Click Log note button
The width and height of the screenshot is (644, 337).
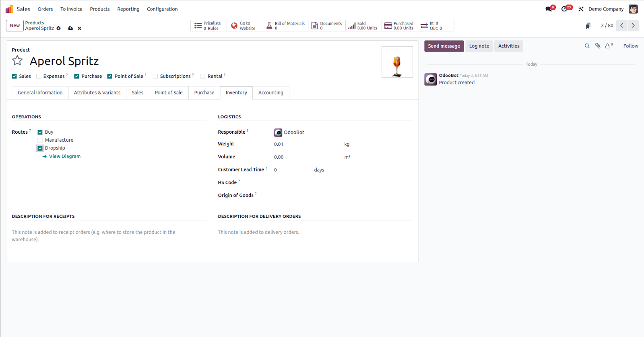pyautogui.click(x=479, y=46)
